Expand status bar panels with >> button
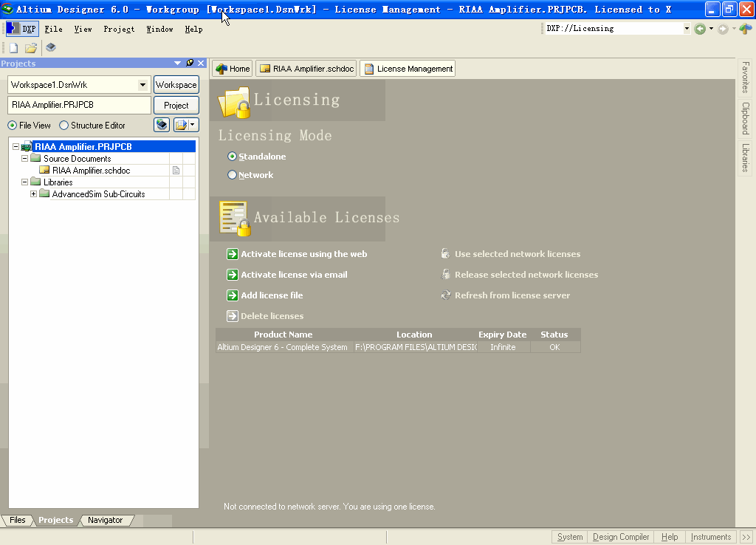 (x=746, y=537)
